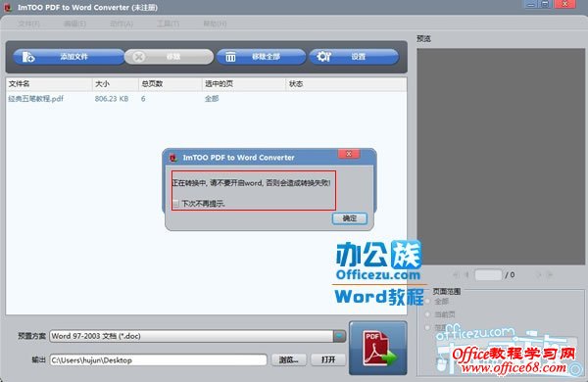Confirm the dialog with 确定 button
The width and height of the screenshot is (588, 382).
click(x=350, y=218)
